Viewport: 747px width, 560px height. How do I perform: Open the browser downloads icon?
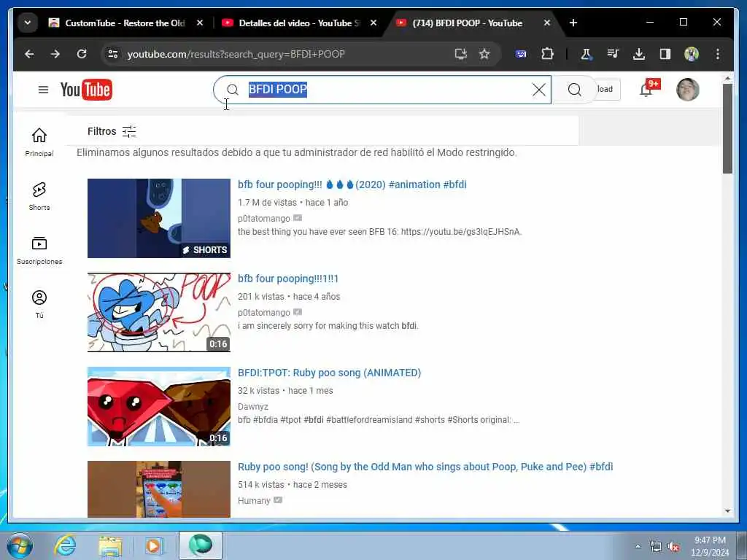(639, 54)
